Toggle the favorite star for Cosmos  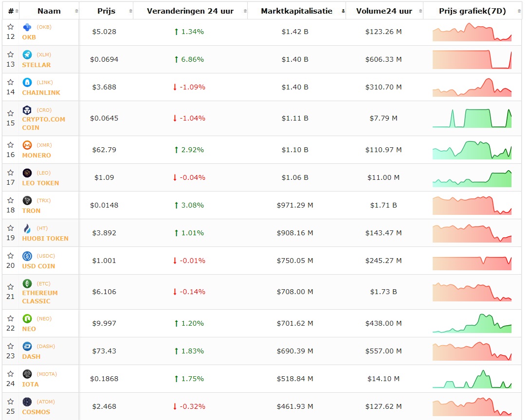[x=11, y=402]
